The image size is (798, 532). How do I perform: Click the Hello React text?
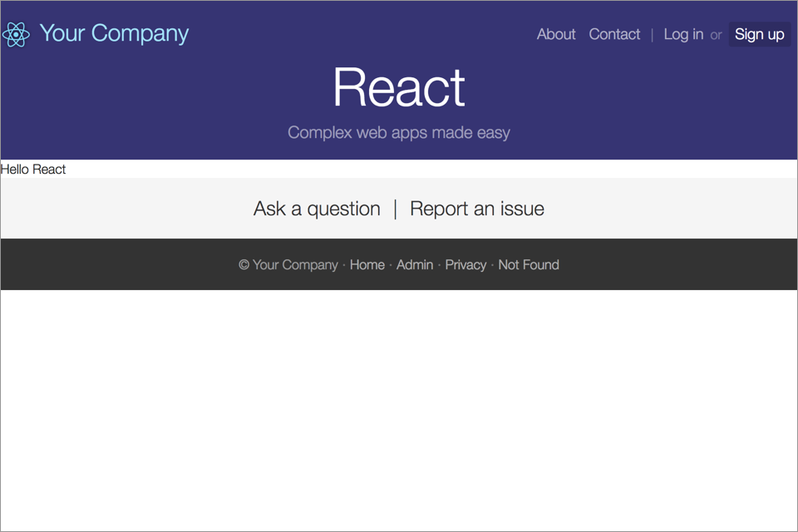32,170
